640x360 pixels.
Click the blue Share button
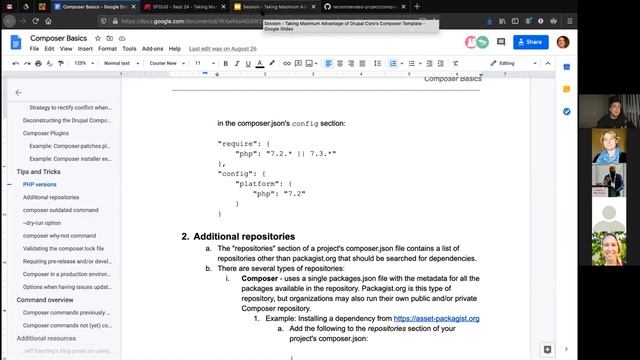[531, 42]
